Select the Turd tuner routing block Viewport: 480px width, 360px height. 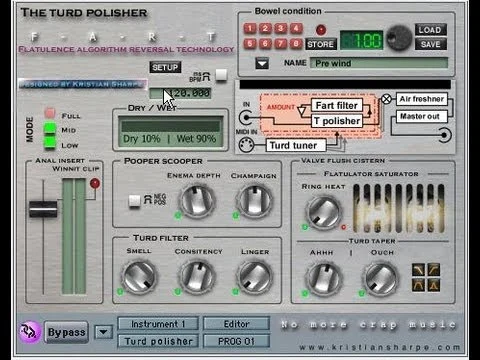(293, 145)
